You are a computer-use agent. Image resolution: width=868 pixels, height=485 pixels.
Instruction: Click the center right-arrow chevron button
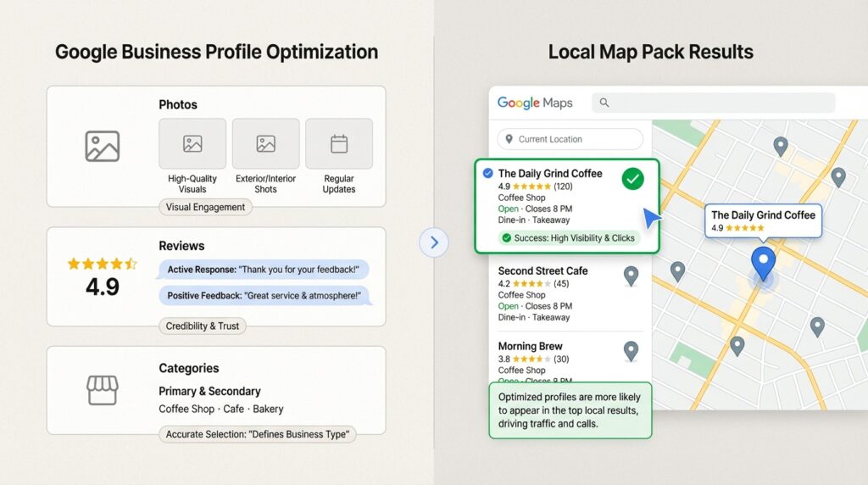coord(434,242)
